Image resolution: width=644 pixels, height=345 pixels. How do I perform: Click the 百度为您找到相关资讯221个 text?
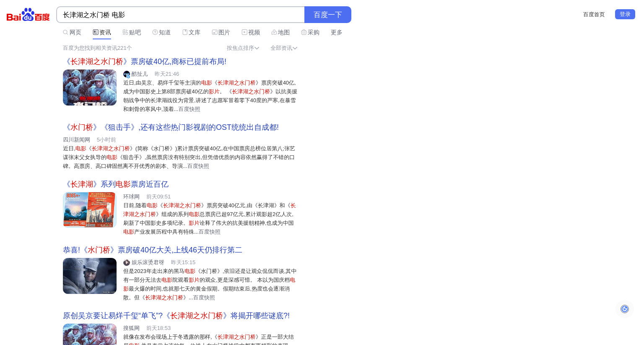click(x=97, y=48)
